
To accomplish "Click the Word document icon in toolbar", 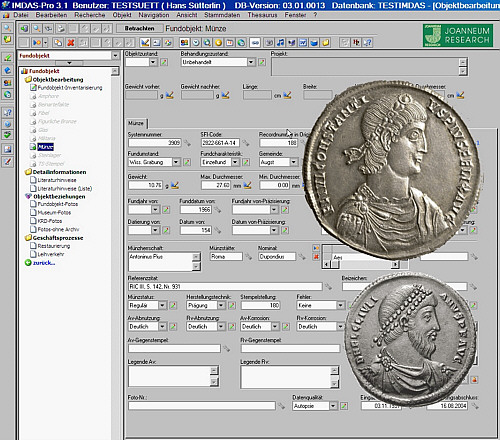I will (x=303, y=43).
